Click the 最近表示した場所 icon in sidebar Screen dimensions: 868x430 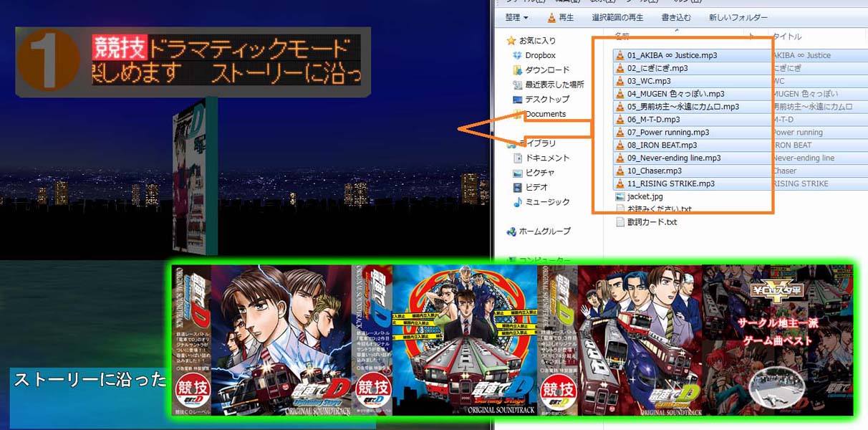pyautogui.click(x=518, y=85)
